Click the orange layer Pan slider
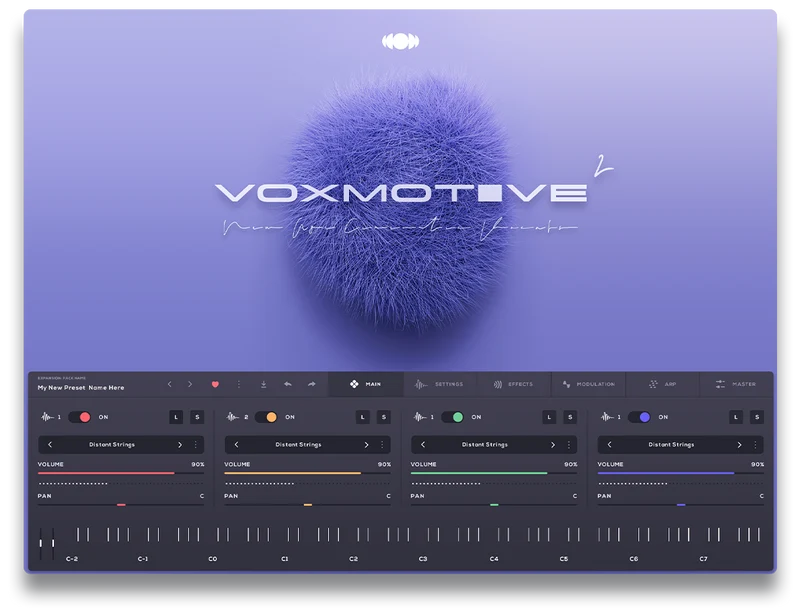 [x=308, y=505]
